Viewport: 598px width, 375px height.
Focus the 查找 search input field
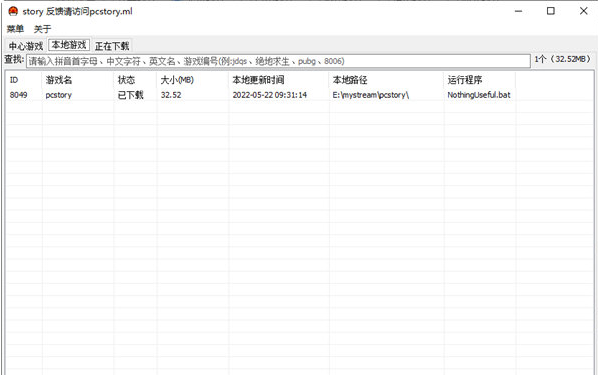click(278, 61)
